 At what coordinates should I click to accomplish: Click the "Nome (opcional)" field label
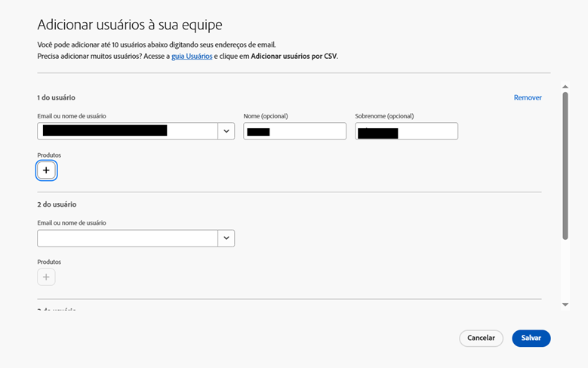[266, 116]
